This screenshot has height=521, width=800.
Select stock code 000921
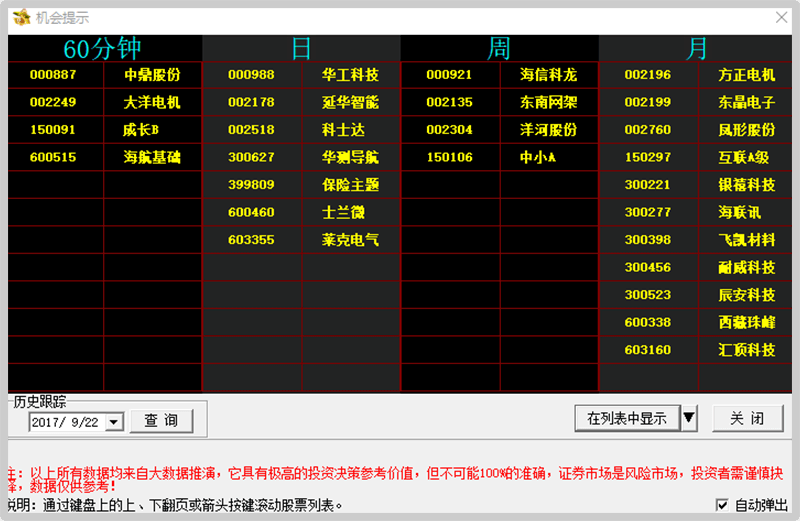449,75
